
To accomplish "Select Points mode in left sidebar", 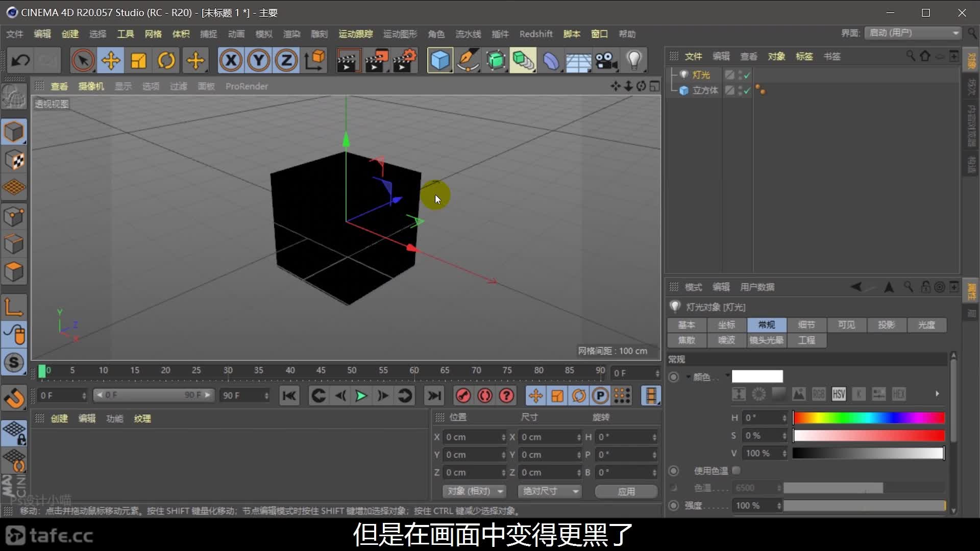I will pos(14,216).
